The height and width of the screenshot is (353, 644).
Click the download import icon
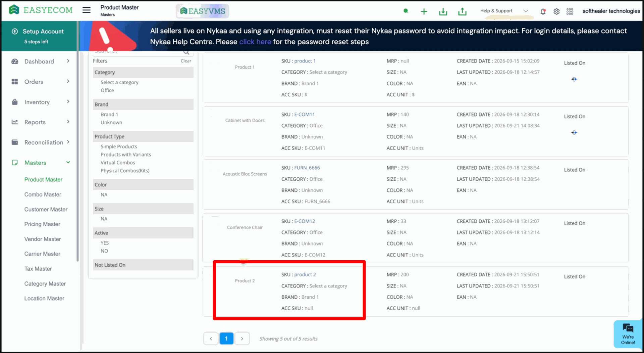pos(443,11)
